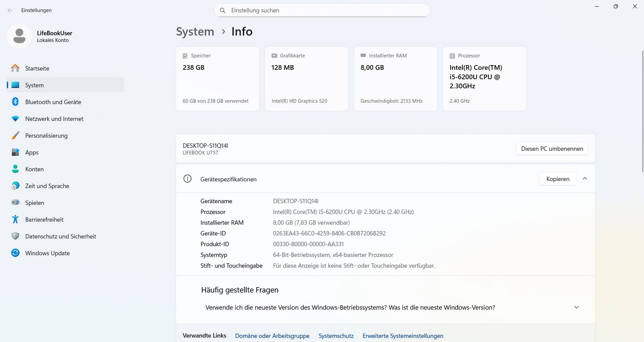Open the Erweiterte Systemeinstellungen link
Image resolution: width=644 pixels, height=342 pixels.
[x=403, y=336]
